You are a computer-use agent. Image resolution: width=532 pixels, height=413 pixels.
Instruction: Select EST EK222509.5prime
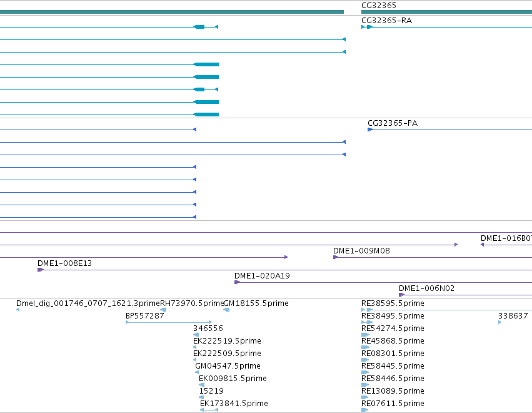227,354
